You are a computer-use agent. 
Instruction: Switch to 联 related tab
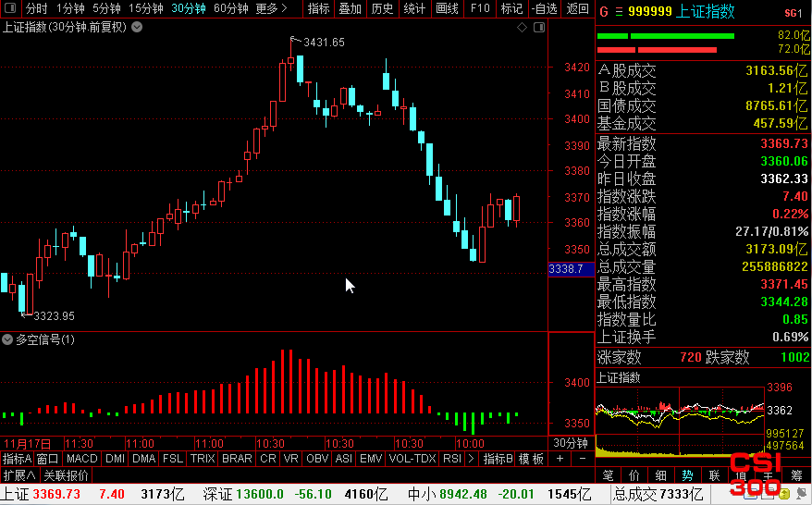click(715, 475)
